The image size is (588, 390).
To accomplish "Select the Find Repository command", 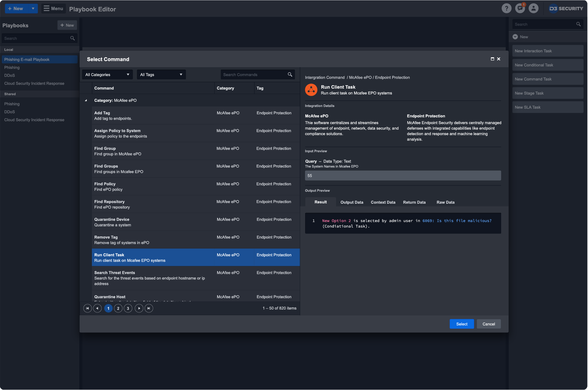I will point(195,204).
